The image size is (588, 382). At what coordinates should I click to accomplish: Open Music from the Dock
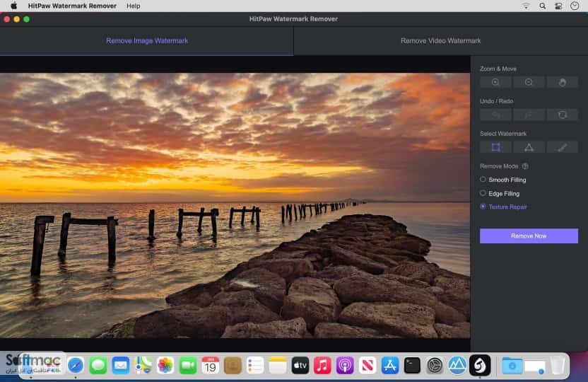tap(322, 365)
